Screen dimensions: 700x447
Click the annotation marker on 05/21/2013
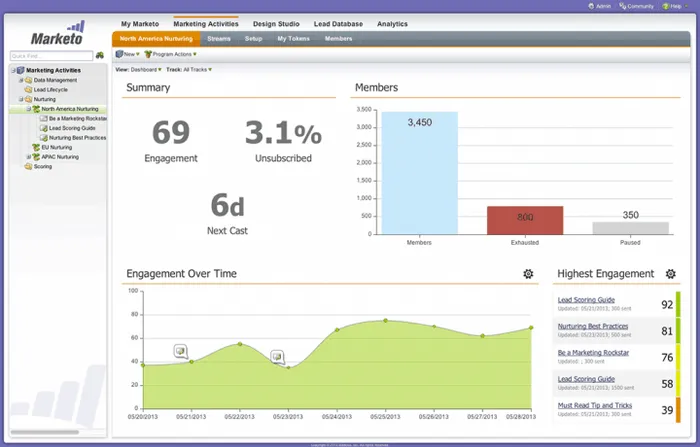tap(181, 351)
